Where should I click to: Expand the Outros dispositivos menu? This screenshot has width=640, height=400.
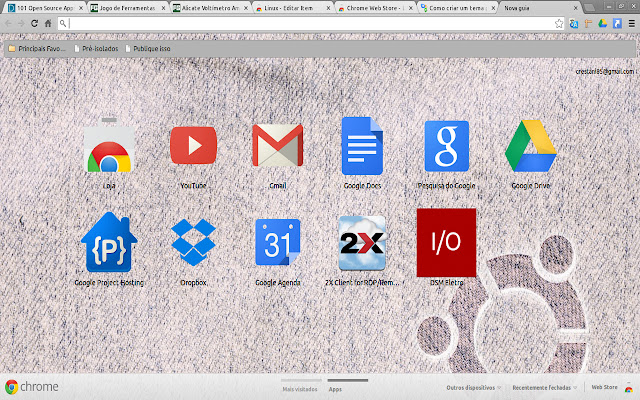click(x=473, y=387)
